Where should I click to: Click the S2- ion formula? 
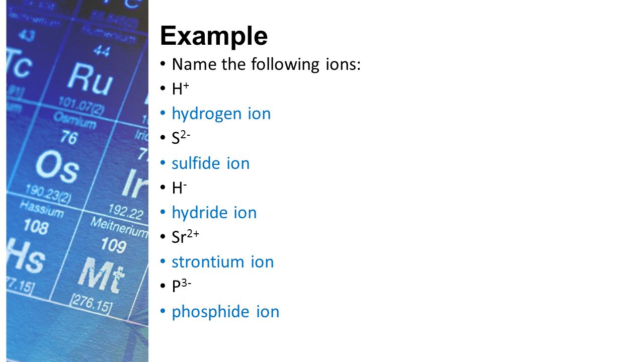(181, 138)
